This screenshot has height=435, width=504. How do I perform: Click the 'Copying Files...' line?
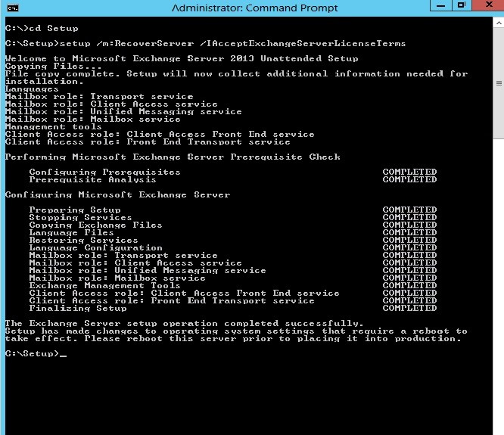point(54,67)
